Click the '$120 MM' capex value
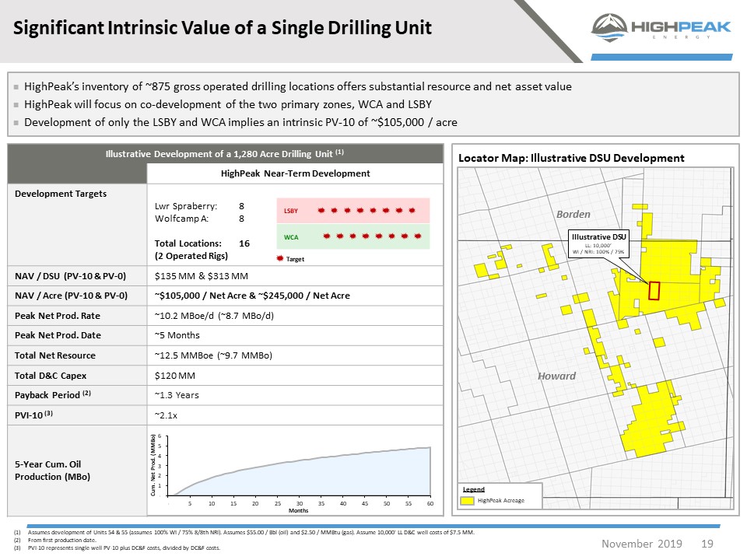747x560 pixels. point(175,376)
